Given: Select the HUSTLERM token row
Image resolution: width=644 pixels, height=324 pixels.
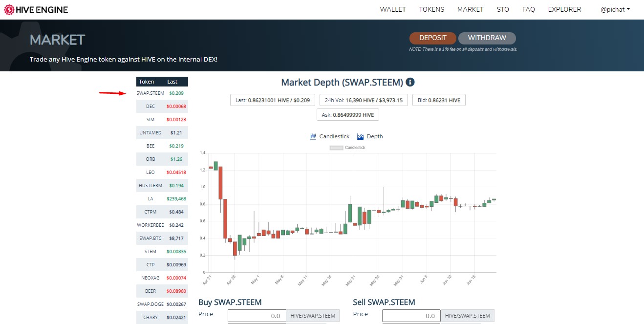Looking at the screenshot, I should pyautogui.click(x=162, y=185).
